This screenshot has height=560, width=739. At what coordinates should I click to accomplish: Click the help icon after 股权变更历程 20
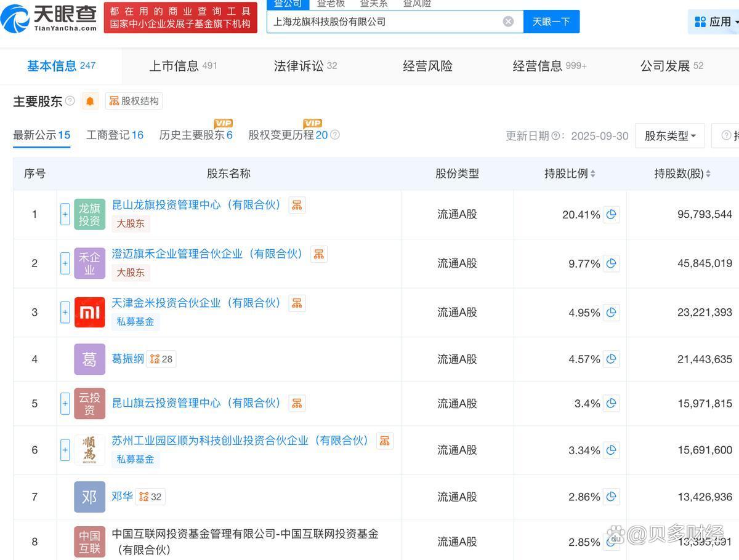click(335, 135)
